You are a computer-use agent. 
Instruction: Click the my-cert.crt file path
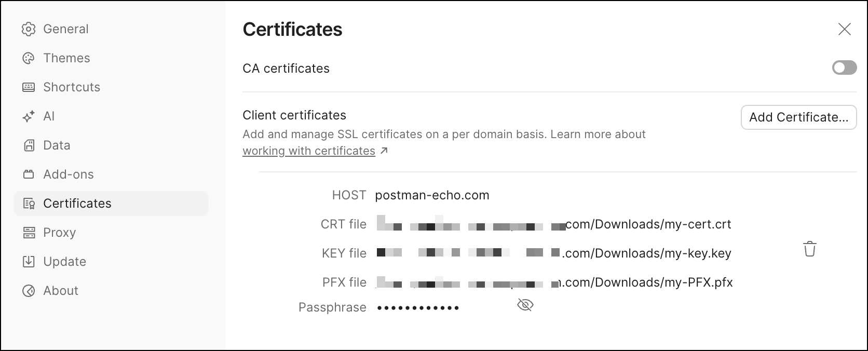[648, 224]
